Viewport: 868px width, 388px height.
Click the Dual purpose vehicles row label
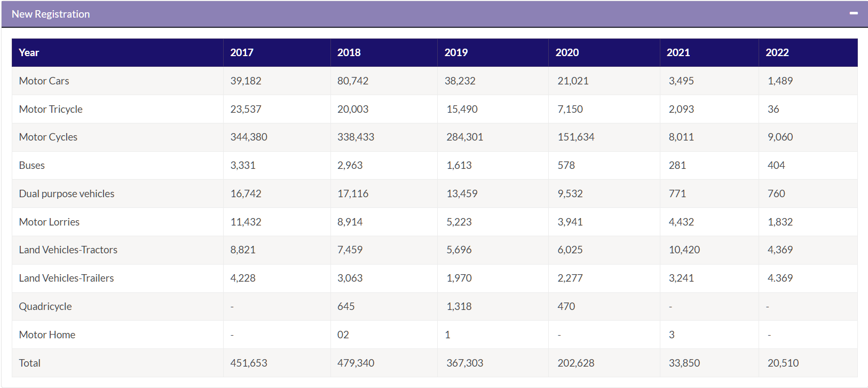click(x=67, y=193)
